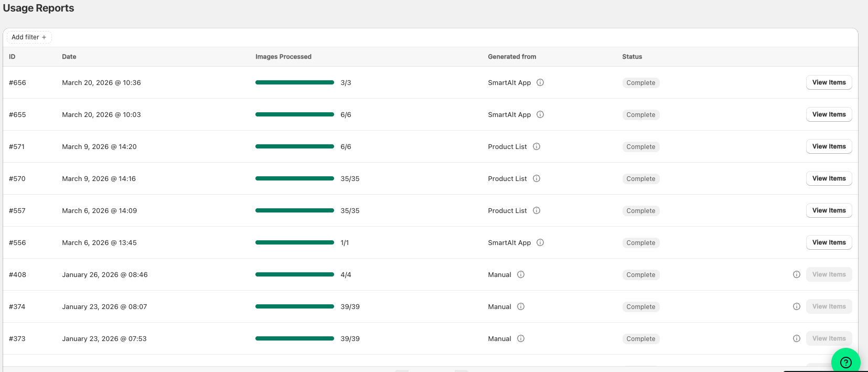Click info icon beside Manual in row #408
The width and height of the screenshot is (868, 372).
tap(521, 274)
